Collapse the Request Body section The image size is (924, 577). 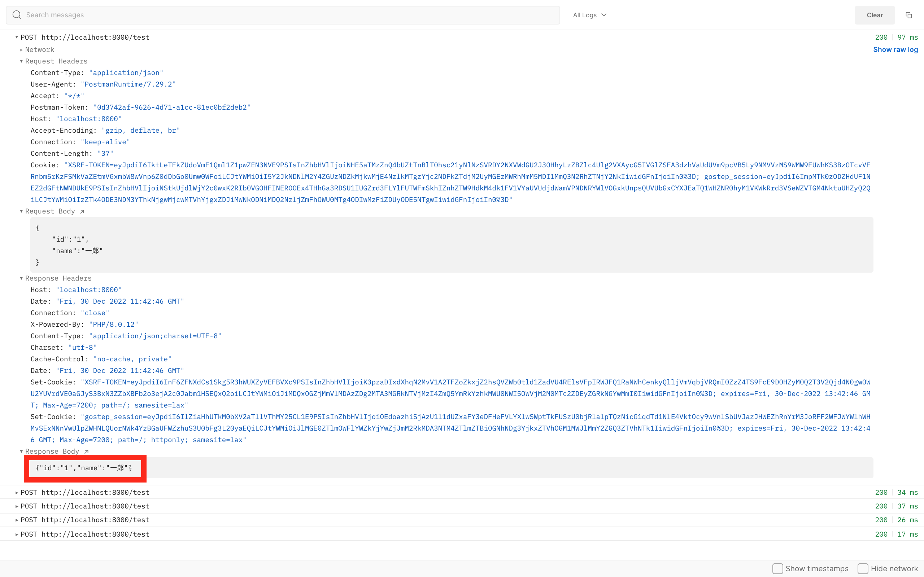[x=21, y=211]
